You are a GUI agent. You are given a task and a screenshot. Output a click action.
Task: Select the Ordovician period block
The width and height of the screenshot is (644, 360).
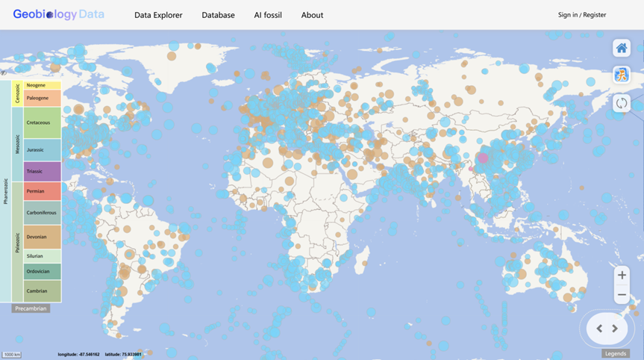coord(43,272)
